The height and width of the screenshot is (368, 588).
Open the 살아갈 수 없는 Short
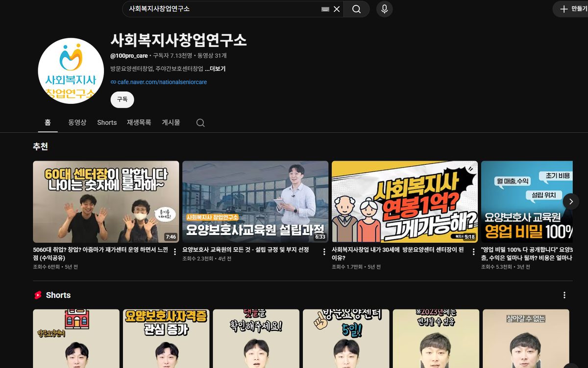[x=526, y=339]
